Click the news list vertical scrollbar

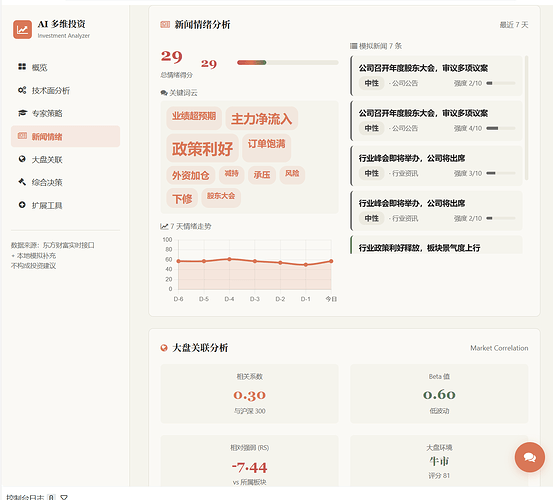527,118
